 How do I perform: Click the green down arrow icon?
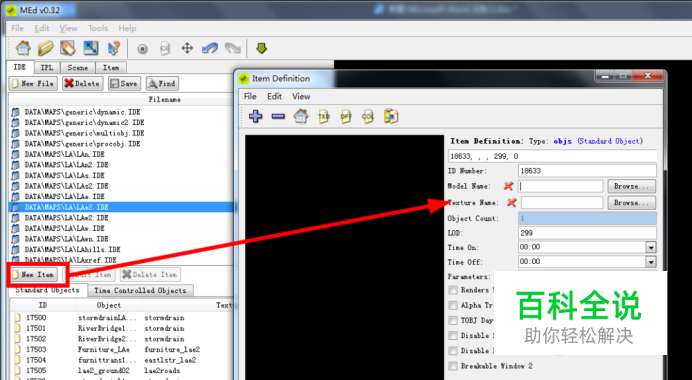pos(262,48)
